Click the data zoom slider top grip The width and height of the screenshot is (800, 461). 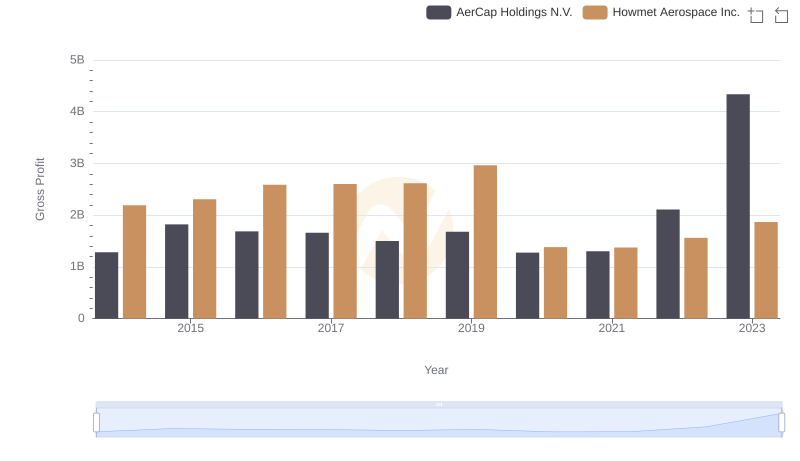(x=439, y=404)
